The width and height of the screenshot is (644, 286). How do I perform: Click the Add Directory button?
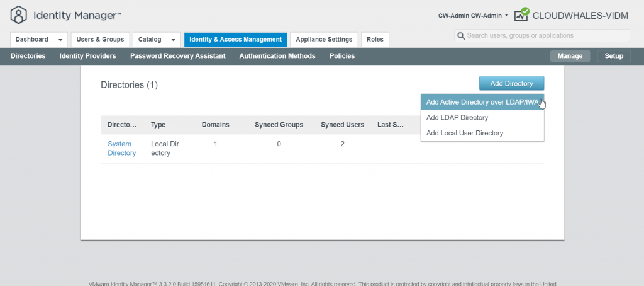pos(511,84)
